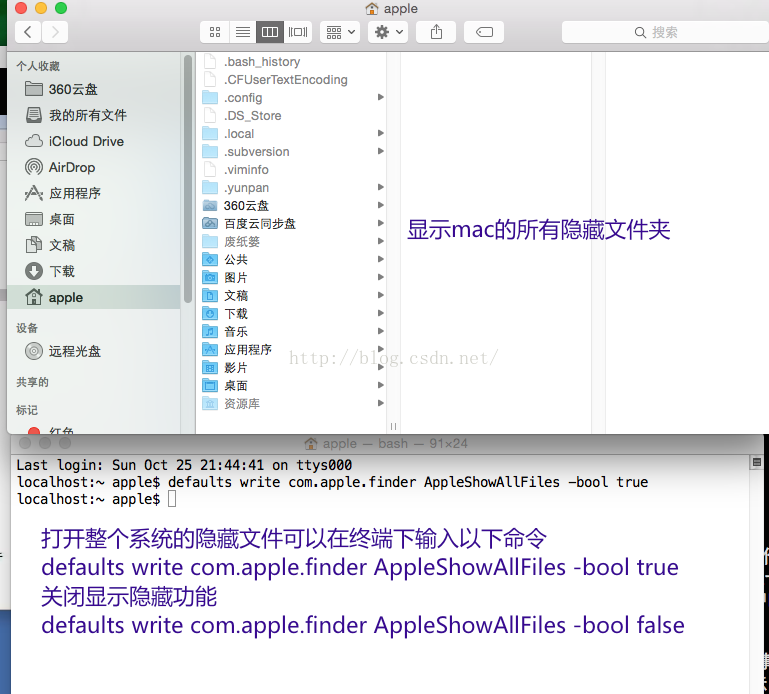Click the Terminal split-pane icon

pyautogui.click(x=757, y=462)
